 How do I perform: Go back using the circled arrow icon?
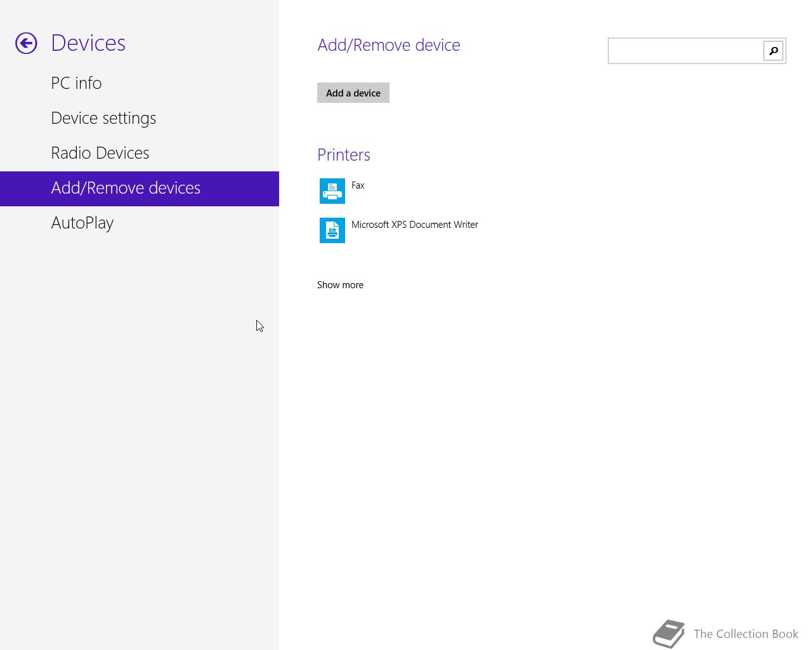(x=26, y=43)
